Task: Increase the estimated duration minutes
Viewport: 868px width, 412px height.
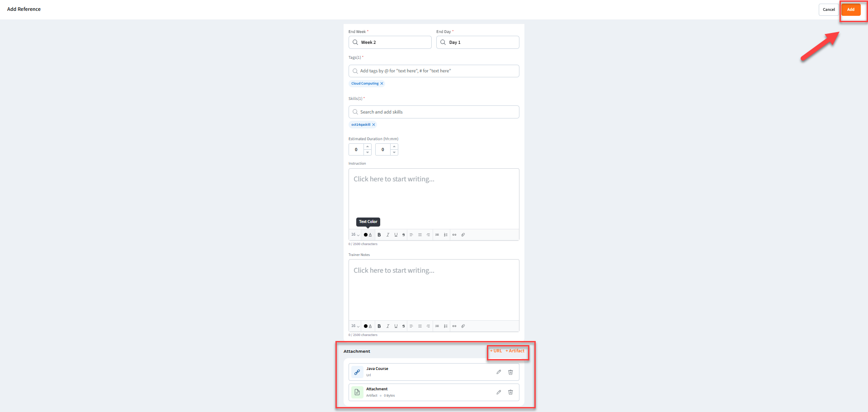Action: 394,147
